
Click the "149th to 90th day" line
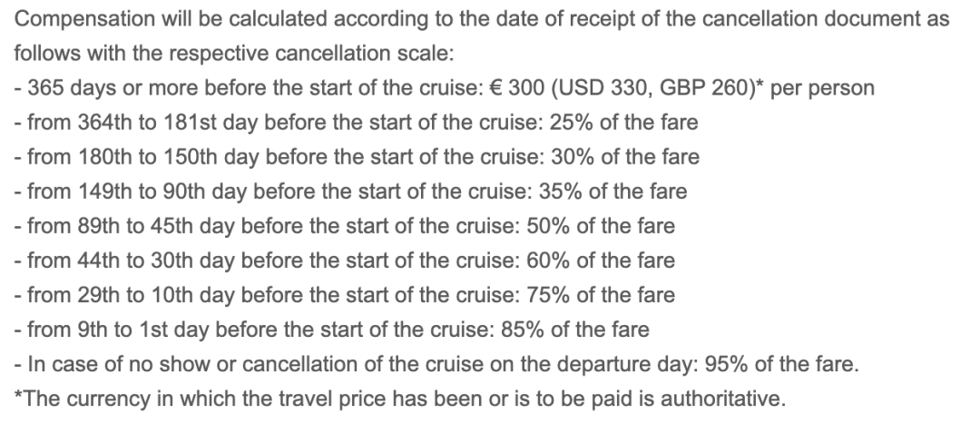click(350, 192)
